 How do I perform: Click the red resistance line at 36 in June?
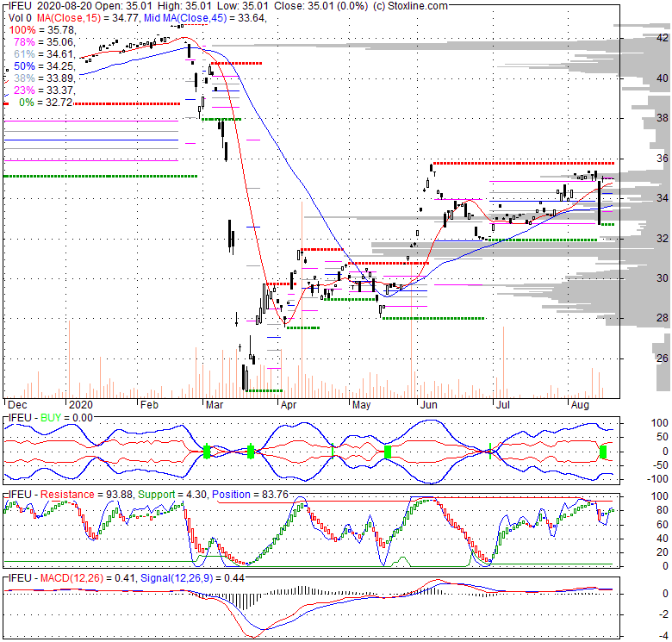tap(523, 163)
